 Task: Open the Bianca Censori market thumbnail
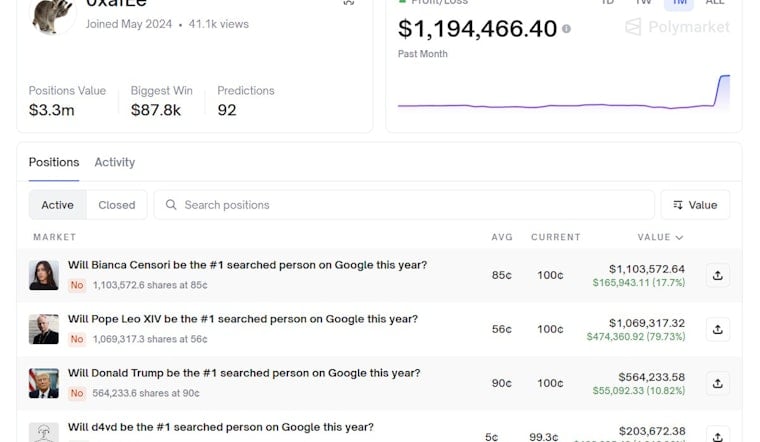44,275
